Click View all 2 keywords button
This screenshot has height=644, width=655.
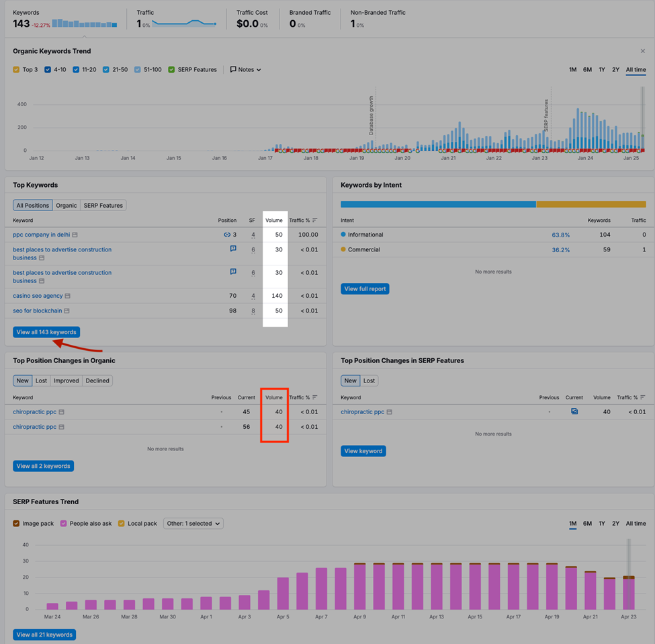coord(43,466)
